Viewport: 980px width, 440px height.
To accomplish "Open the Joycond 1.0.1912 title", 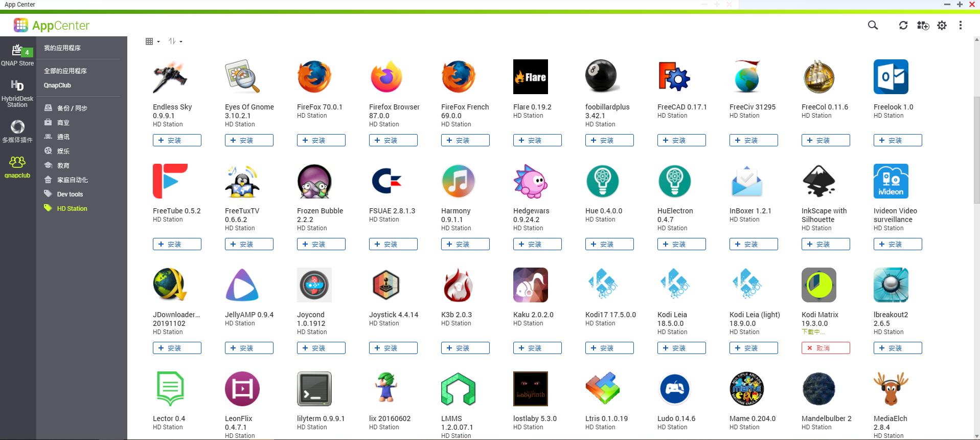I will click(x=311, y=319).
